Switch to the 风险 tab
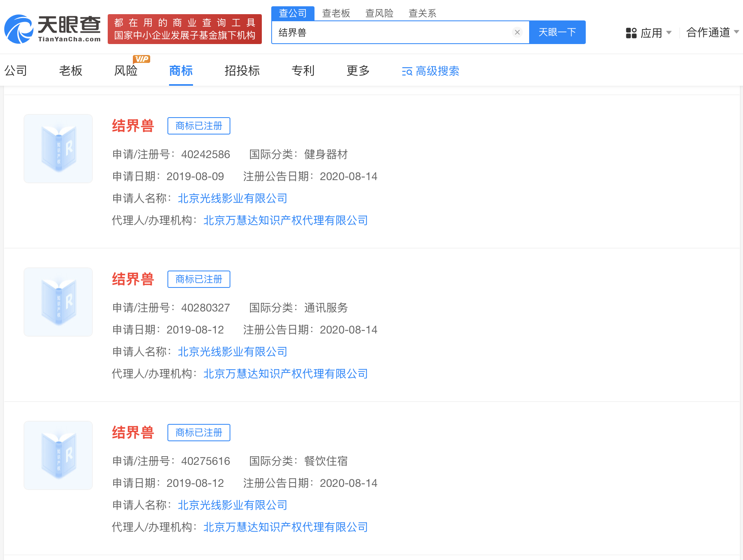This screenshot has height=560, width=743. coord(126,71)
